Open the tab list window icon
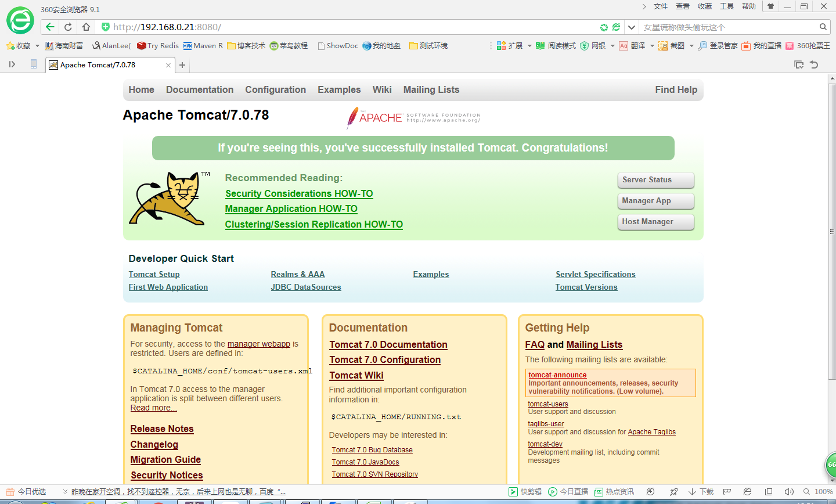836x504 pixels. pos(799,64)
